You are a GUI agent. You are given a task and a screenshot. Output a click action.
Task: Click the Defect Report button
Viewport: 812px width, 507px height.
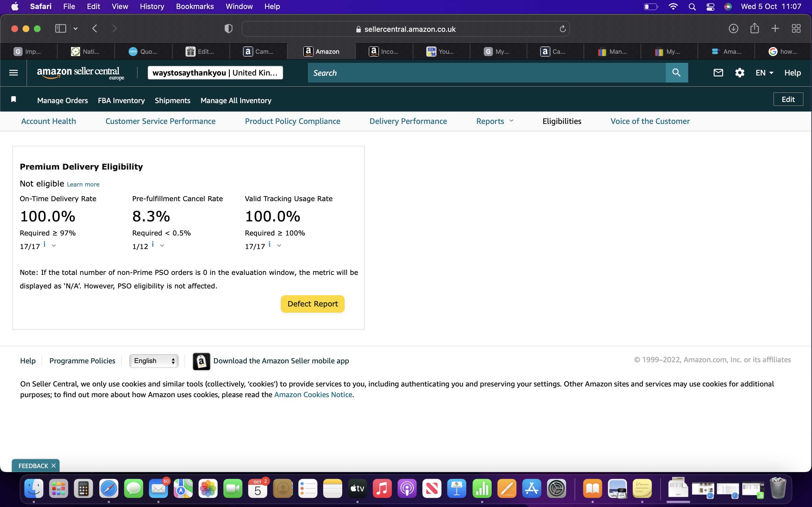[x=312, y=304]
